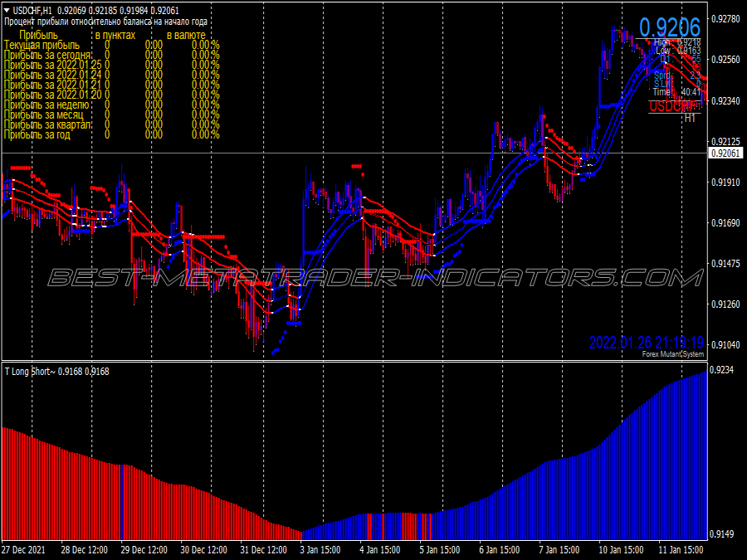
Task: Click the 27 Dec 2021 time axis label
Action: pos(23,549)
